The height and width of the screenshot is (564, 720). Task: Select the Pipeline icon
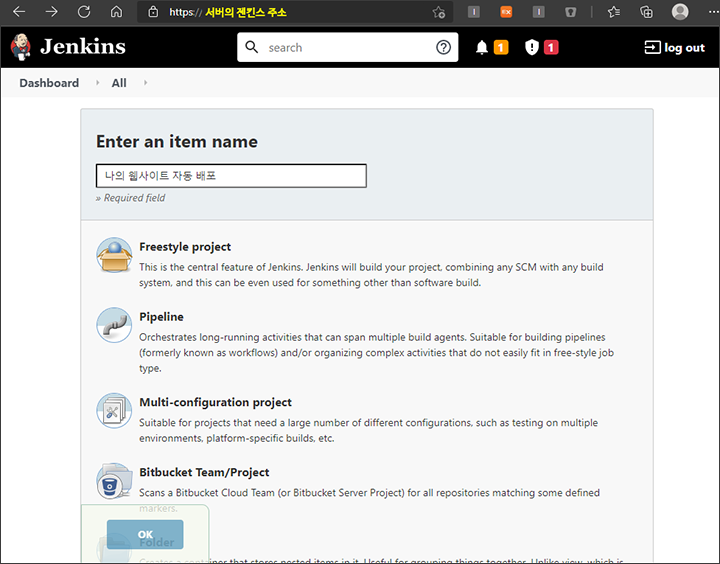point(114,325)
